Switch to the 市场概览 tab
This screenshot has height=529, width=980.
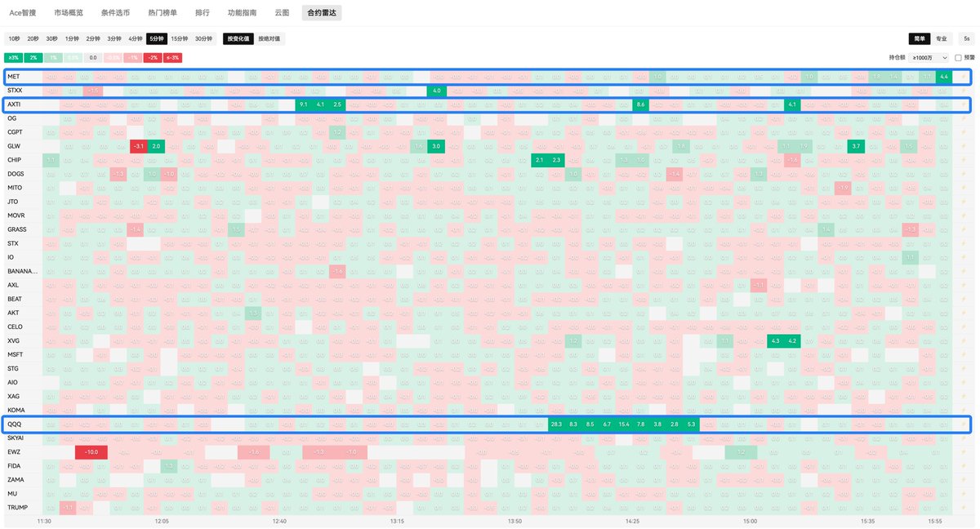click(68, 13)
